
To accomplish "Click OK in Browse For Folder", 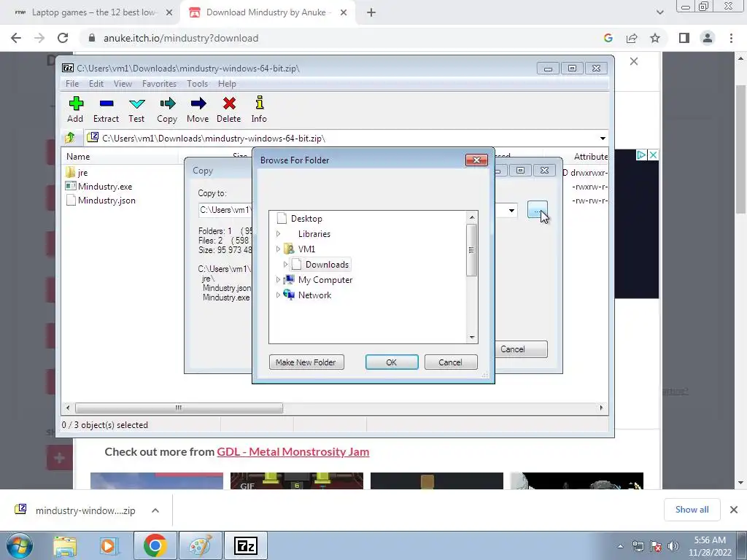I will point(392,362).
